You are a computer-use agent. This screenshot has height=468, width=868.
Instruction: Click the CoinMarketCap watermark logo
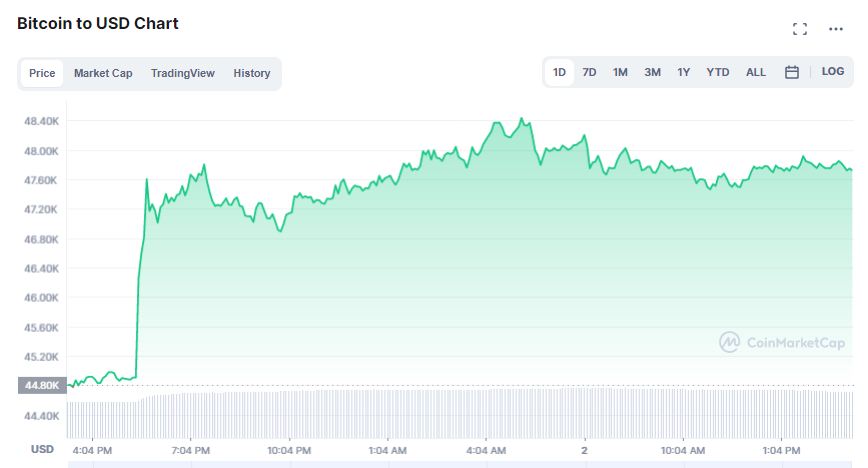[x=782, y=342]
